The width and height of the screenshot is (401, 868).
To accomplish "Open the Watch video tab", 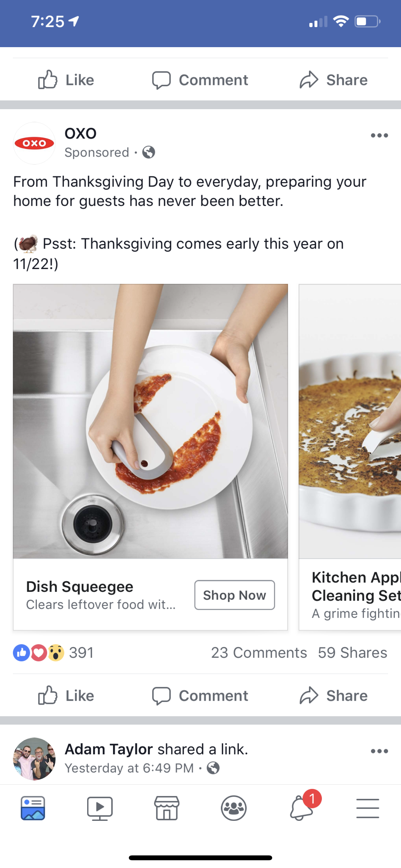I will [100, 808].
